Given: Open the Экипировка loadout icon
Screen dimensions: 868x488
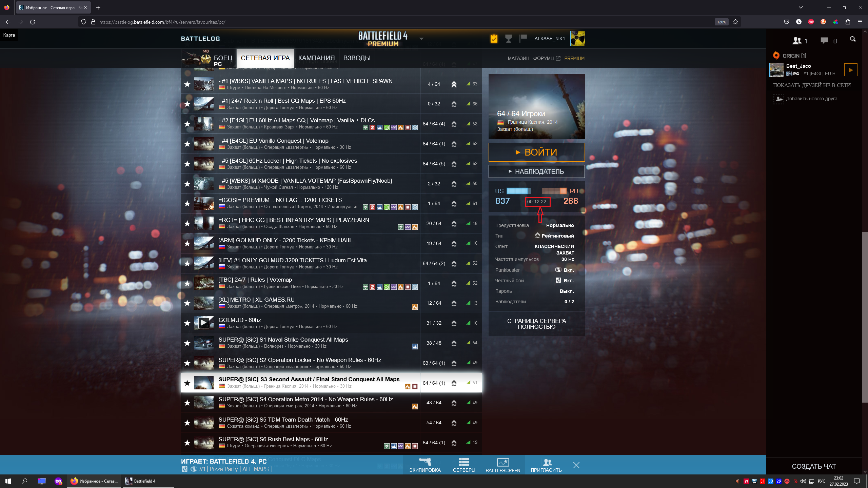Looking at the screenshot, I should (425, 465).
